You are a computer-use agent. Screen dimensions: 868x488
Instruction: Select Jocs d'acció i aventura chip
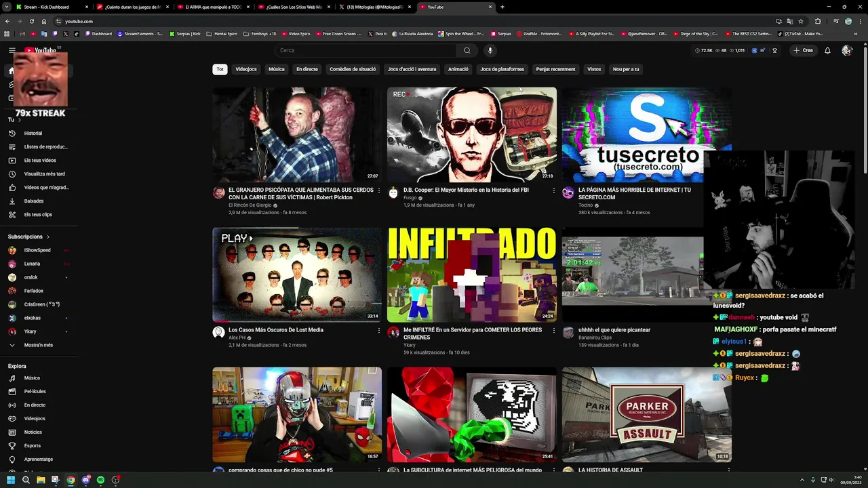(x=412, y=69)
